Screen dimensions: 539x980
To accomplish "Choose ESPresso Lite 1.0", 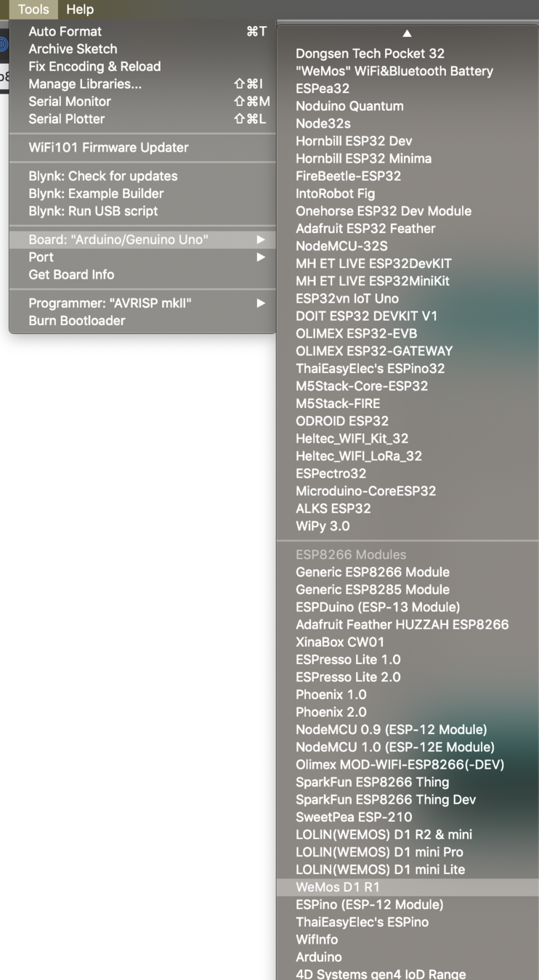I will (x=408, y=659).
